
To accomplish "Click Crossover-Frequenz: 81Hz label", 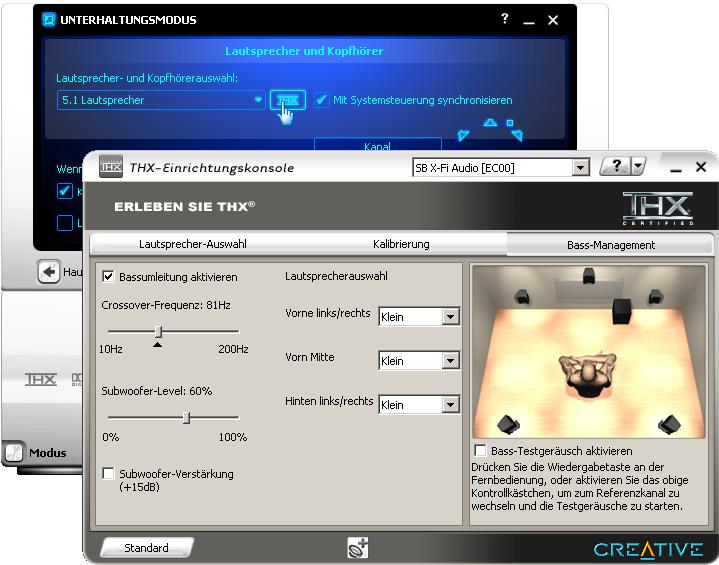I will click(166, 305).
